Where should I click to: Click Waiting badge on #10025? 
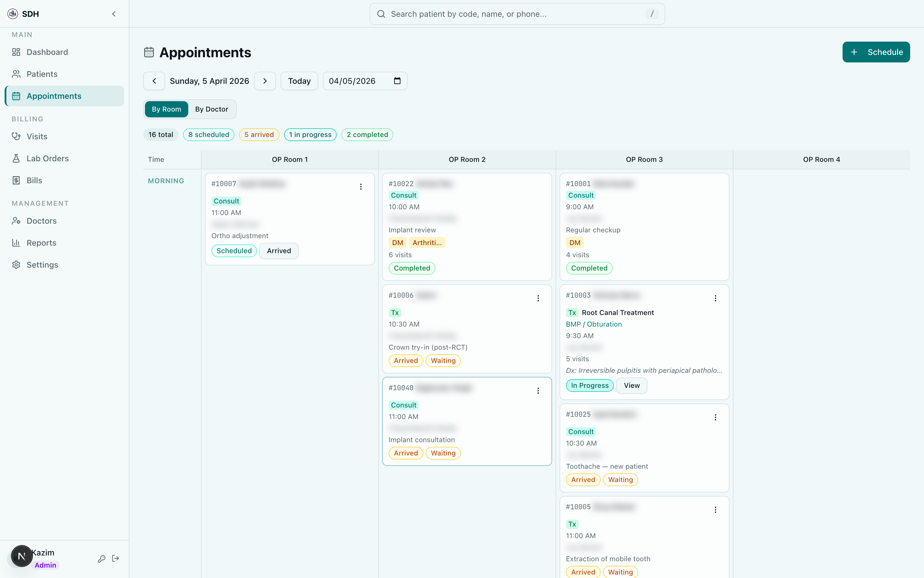pos(621,480)
